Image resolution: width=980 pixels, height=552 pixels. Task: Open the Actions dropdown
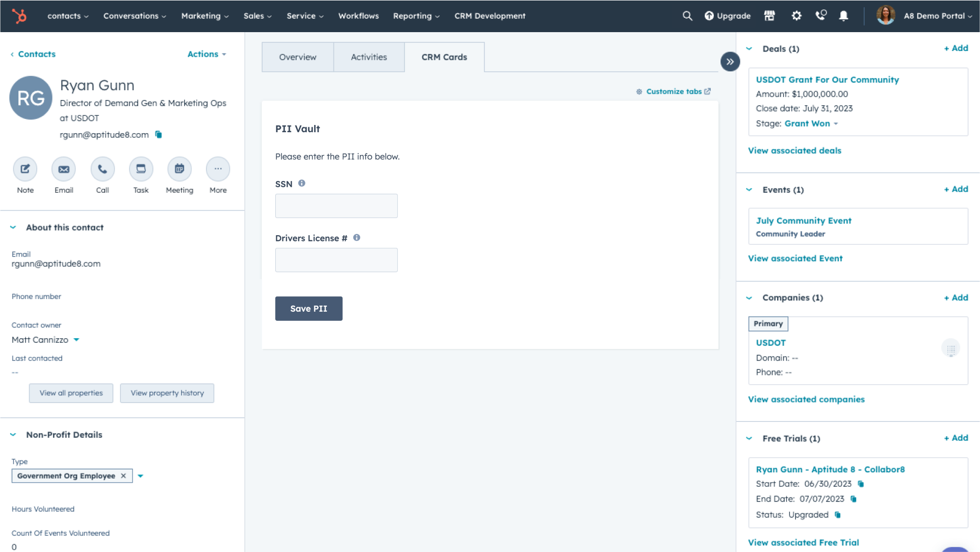click(x=207, y=54)
